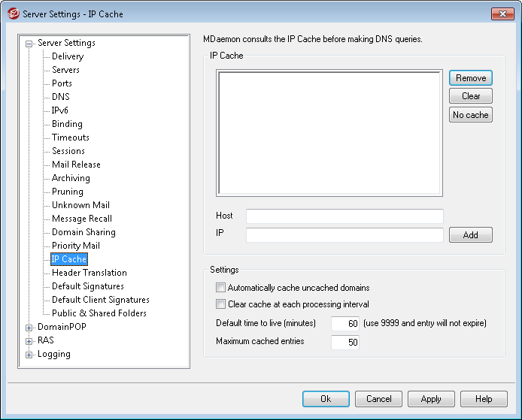Collapse the Server Settings tree node
Screen dimensions: 522x420
tap(29, 44)
